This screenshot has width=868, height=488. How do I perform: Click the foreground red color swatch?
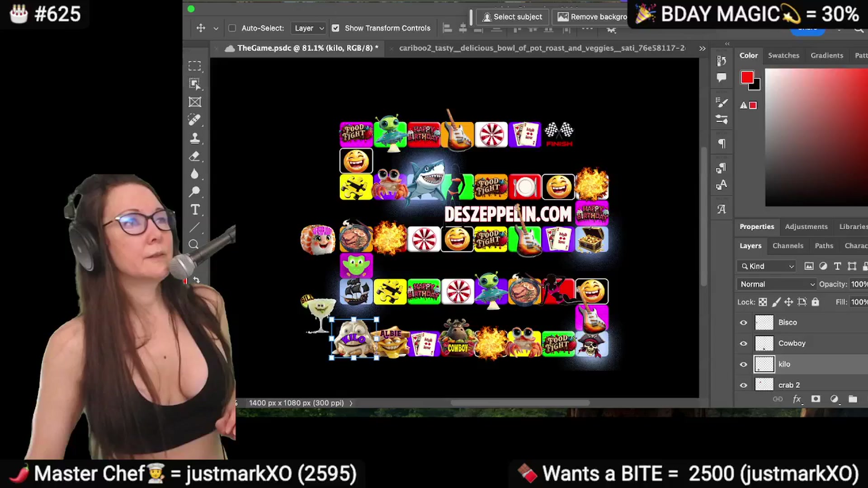click(x=747, y=78)
